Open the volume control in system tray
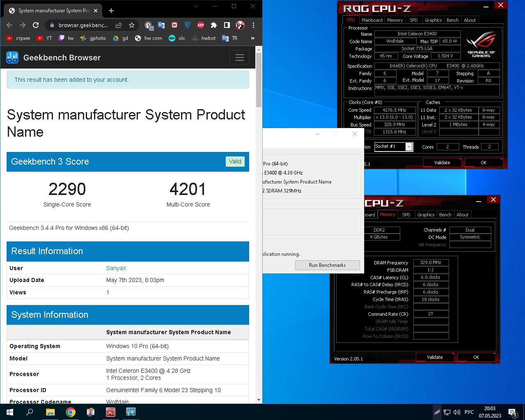525x420 pixels. click(x=457, y=412)
